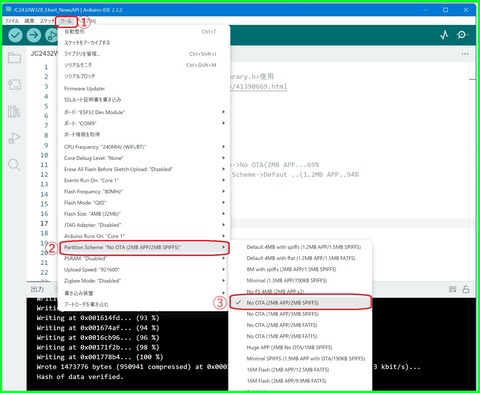Click the three-dot editor tab options icon
This screenshot has width=480, height=393.
pyautogui.click(x=465, y=54)
